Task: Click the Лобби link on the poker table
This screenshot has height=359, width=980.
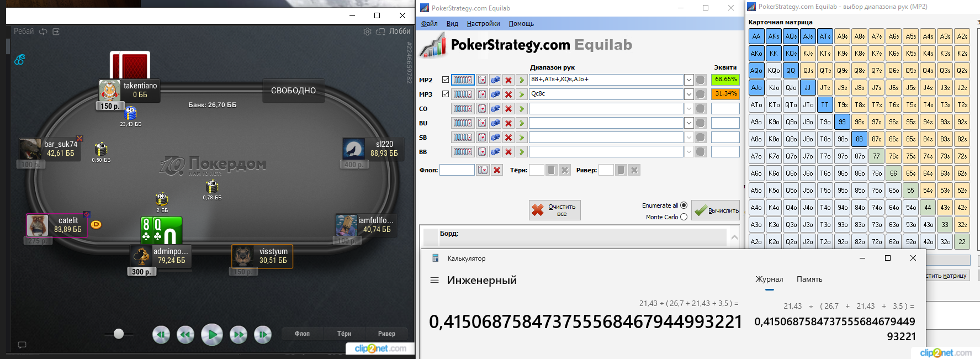Action: 400,31
